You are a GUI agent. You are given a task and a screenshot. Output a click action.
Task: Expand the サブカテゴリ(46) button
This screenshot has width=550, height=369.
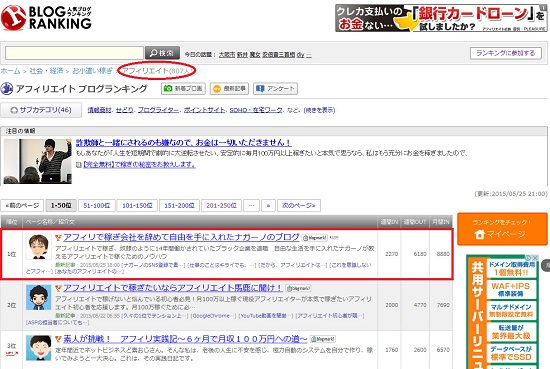click(x=41, y=110)
